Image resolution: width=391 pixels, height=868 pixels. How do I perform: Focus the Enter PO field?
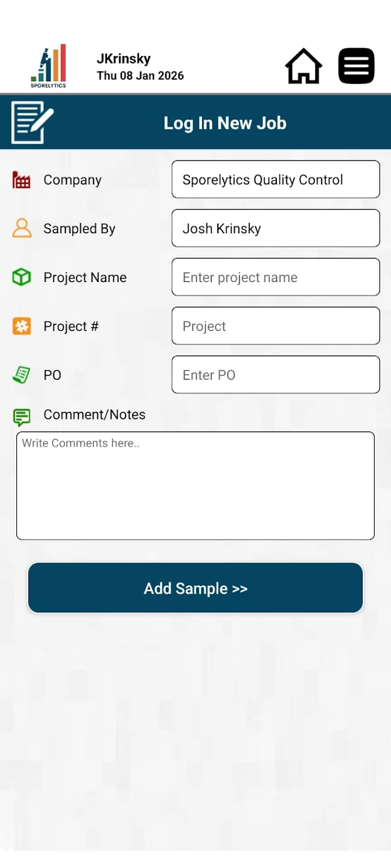(275, 375)
